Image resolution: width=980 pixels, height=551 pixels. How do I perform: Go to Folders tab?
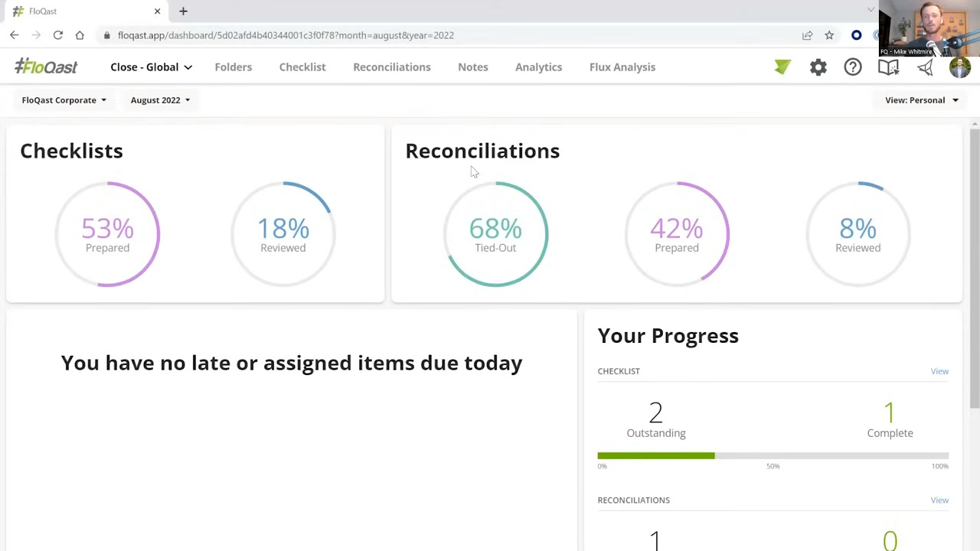click(x=234, y=67)
